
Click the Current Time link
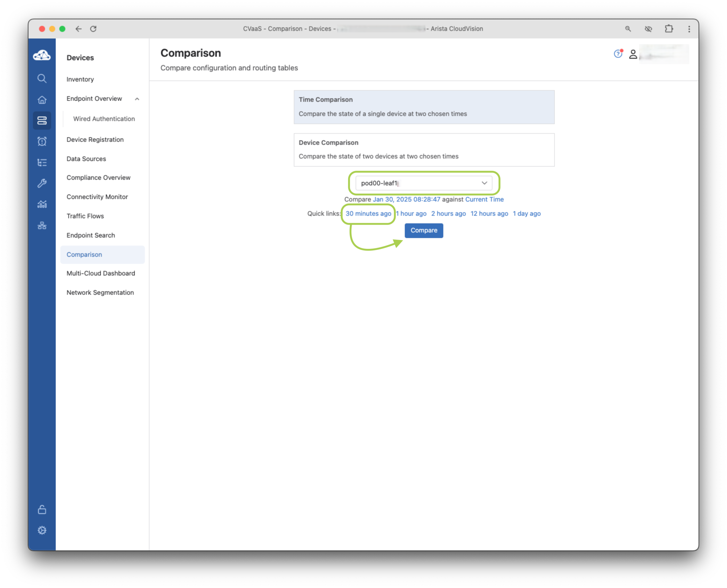(x=484, y=199)
